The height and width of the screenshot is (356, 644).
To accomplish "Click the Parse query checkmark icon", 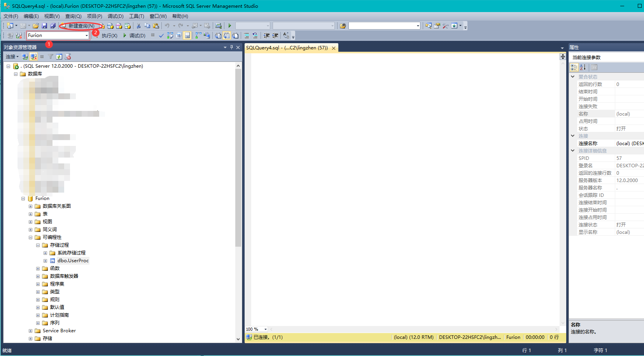I will [x=161, y=35].
